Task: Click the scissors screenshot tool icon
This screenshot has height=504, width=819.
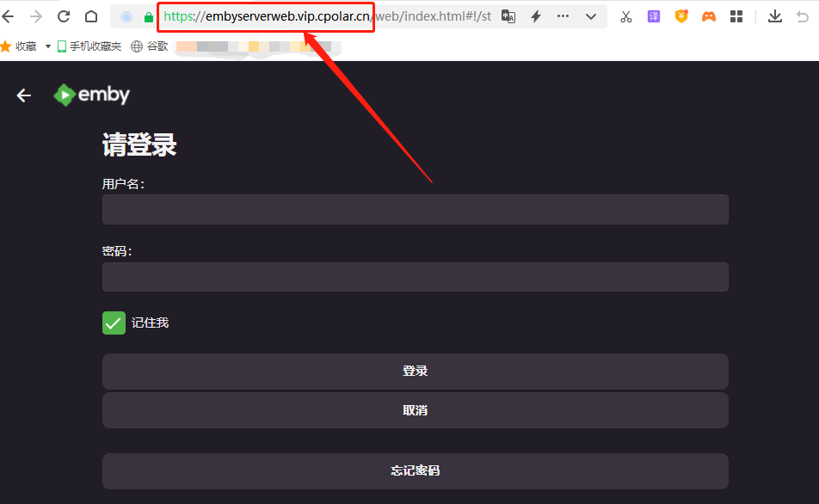Action: pyautogui.click(x=625, y=16)
